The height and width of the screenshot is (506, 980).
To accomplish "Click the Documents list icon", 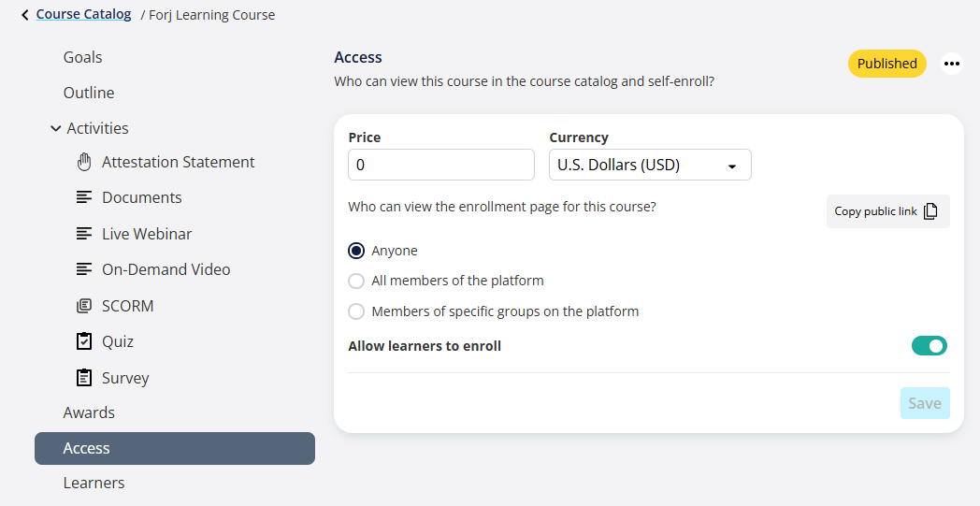I will [84, 197].
